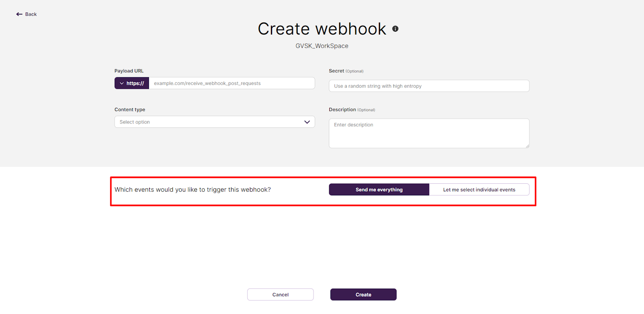Choose Let me select individual events
644x314 pixels.
pyautogui.click(x=479, y=190)
